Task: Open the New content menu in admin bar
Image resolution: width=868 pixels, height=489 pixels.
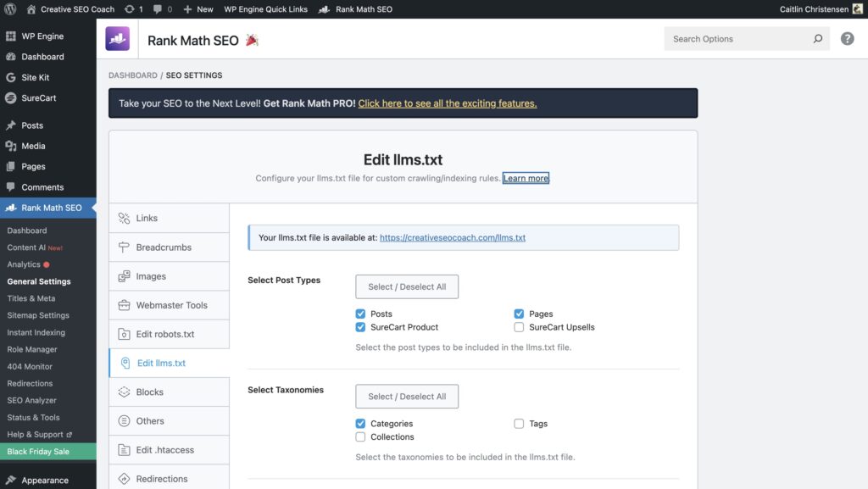Action: [x=198, y=9]
